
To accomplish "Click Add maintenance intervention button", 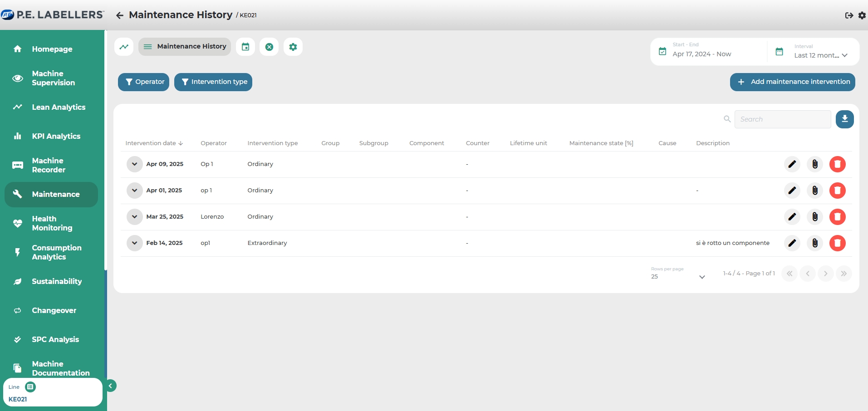I will (x=792, y=82).
